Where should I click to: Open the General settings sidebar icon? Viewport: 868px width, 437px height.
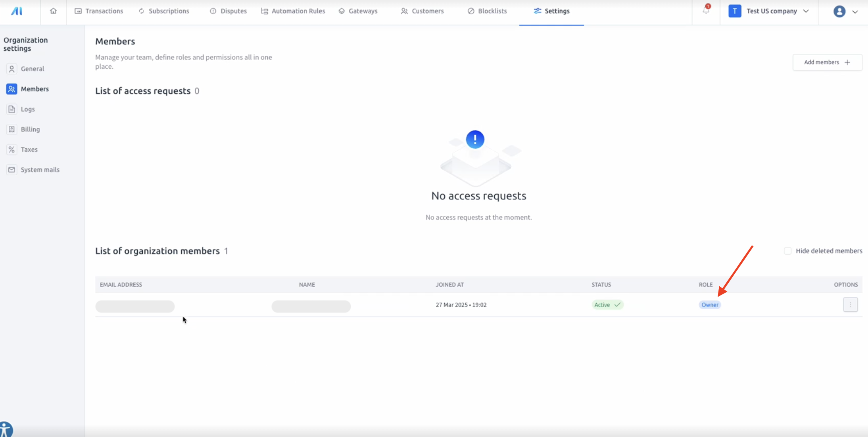tap(12, 69)
